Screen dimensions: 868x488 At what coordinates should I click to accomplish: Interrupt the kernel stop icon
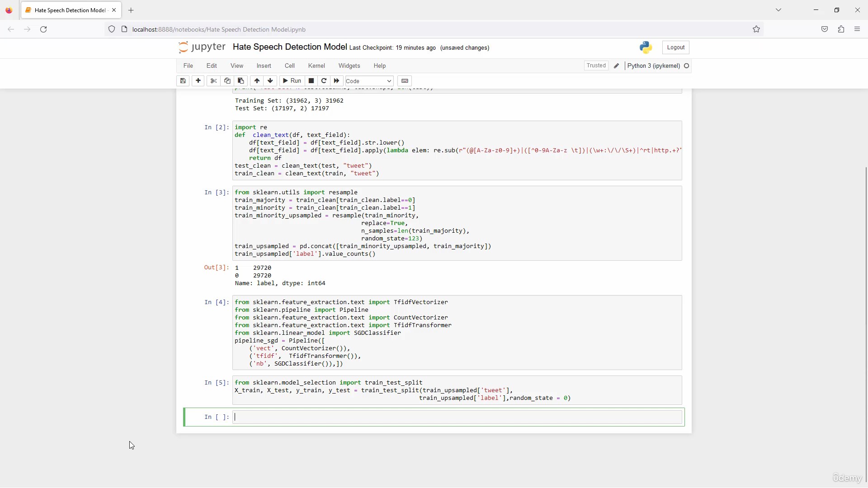coord(311,81)
